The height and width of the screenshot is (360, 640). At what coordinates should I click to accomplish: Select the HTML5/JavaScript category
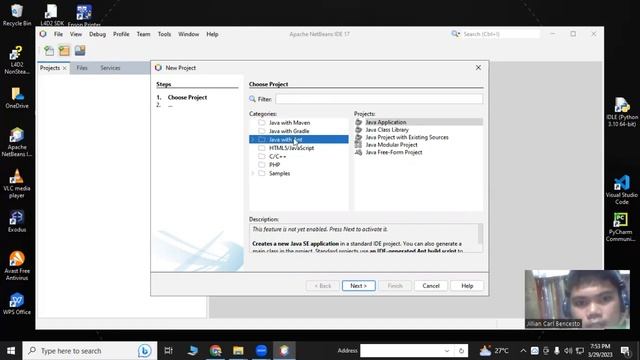coord(291,148)
